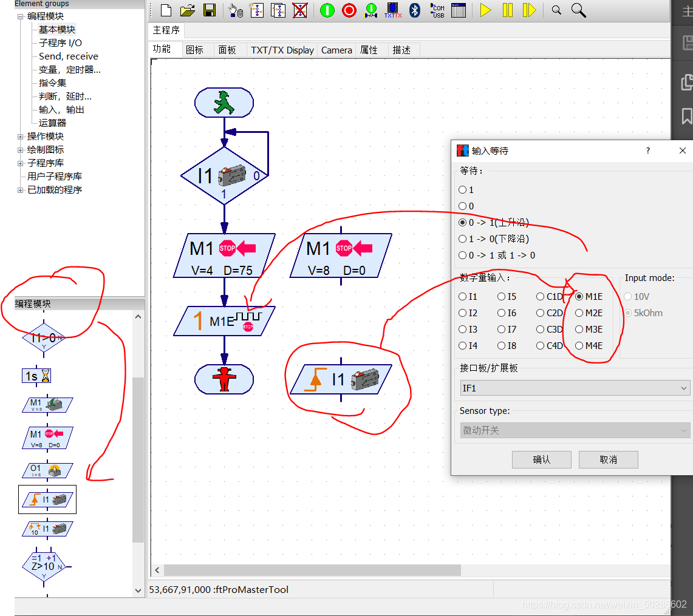Pause the program with yellow pause icon
The image size is (693, 616).
coord(507,10)
